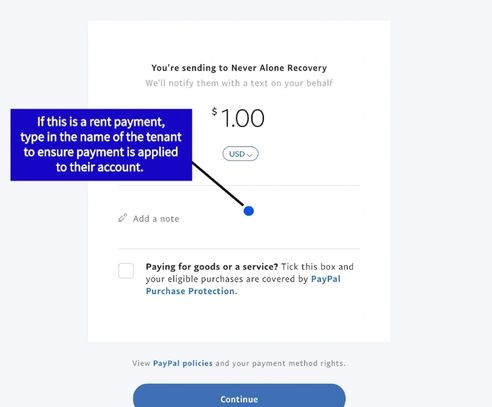Click the Continue button
The height and width of the screenshot is (407, 492).
pos(239,396)
